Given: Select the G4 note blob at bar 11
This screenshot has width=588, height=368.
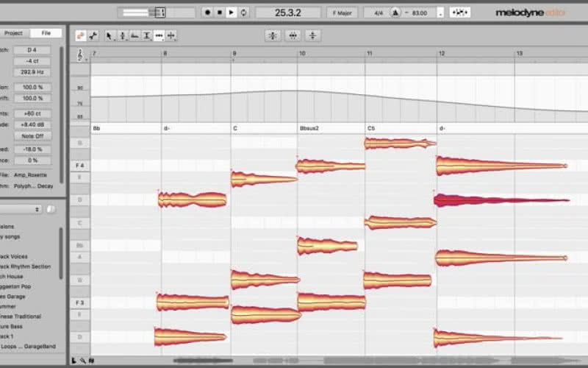Looking at the screenshot, I should (x=400, y=144).
